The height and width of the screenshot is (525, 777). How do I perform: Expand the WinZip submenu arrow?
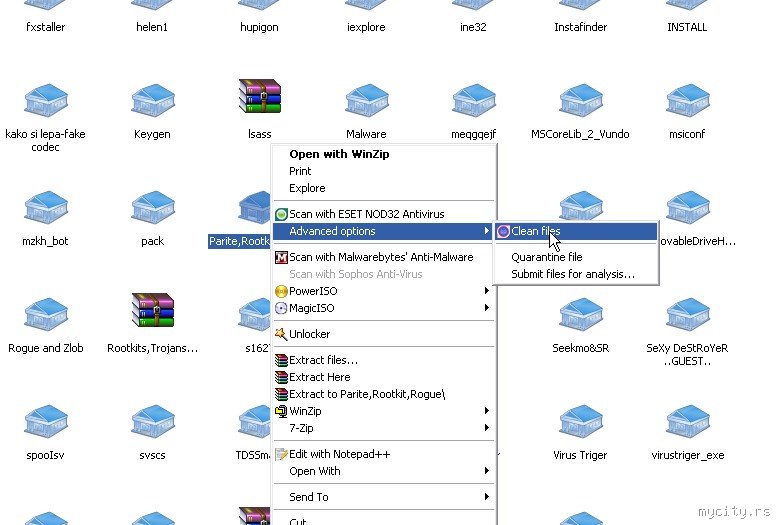[487, 411]
